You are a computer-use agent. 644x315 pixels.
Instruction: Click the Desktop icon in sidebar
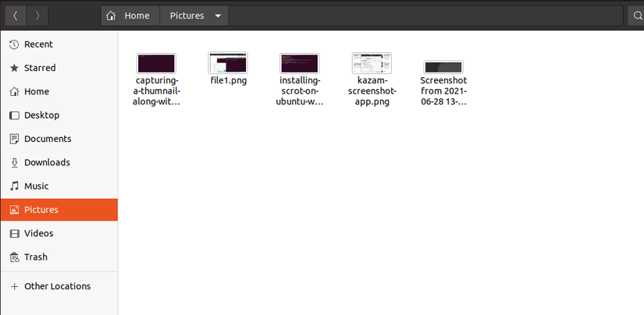pos(14,115)
